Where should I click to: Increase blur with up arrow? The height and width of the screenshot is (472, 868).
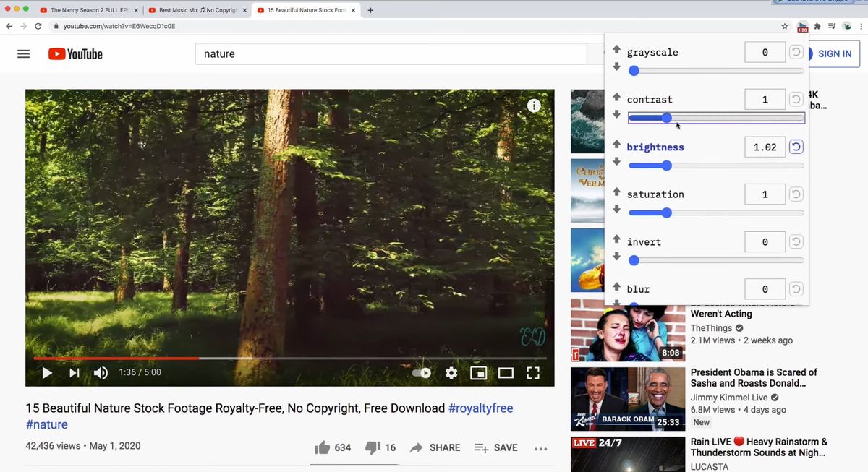(616, 287)
